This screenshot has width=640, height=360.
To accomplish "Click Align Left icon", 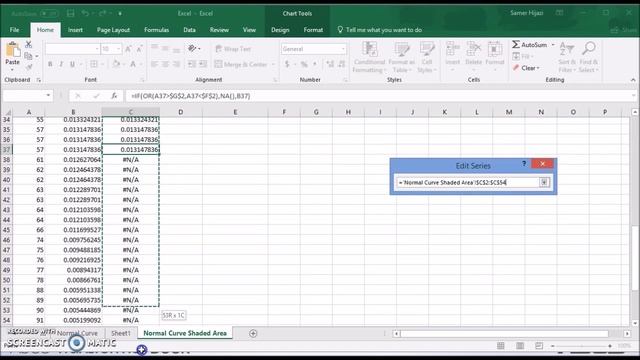I will (154, 64).
